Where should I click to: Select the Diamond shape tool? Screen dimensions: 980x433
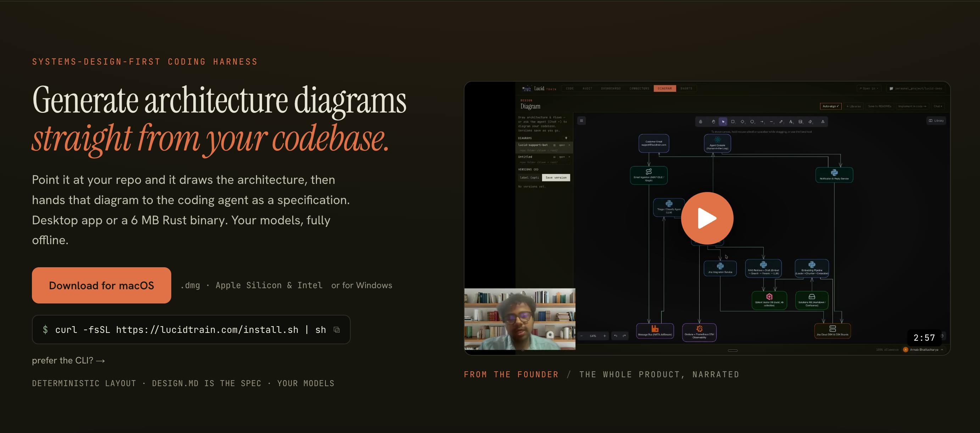tap(742, 122)
